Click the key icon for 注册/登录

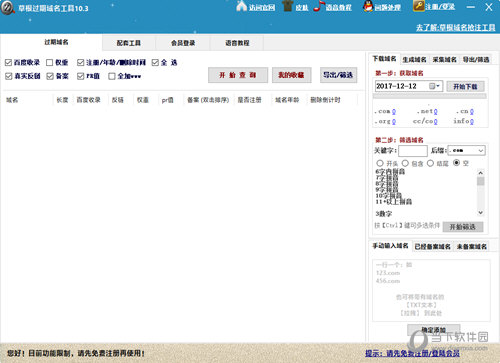click(x=418, y=6)
